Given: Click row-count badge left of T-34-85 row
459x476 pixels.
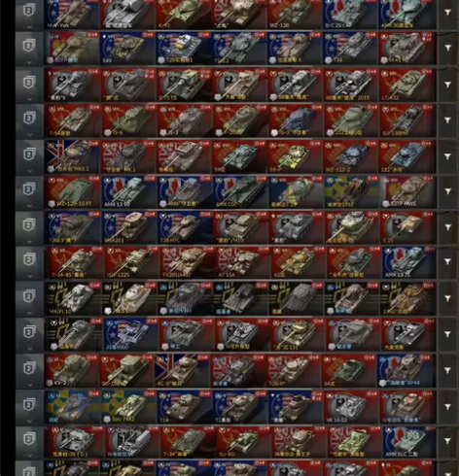Looking at the screenshot, I should point(29,259).
